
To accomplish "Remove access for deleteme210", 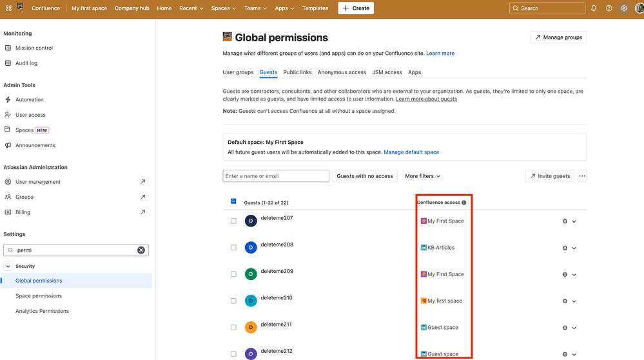I will point(565,301).
